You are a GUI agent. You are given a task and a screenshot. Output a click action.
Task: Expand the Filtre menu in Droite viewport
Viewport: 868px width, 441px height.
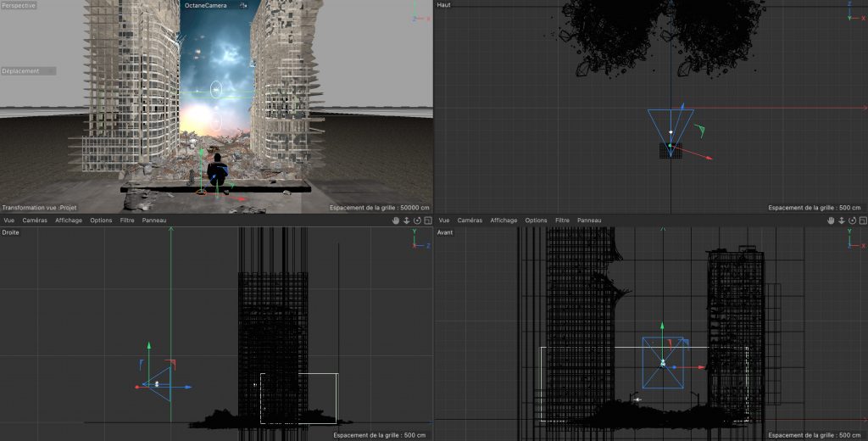(127, 220)
